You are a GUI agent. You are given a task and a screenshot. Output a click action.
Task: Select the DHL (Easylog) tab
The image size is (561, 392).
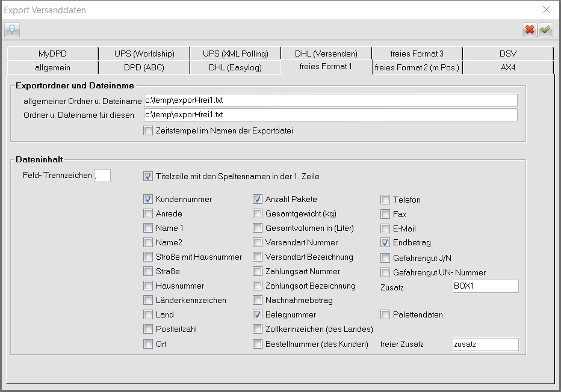point(235,67)
